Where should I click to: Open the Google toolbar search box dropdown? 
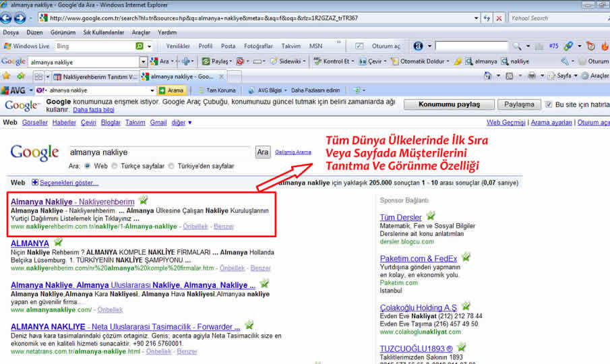coord(143,61)
